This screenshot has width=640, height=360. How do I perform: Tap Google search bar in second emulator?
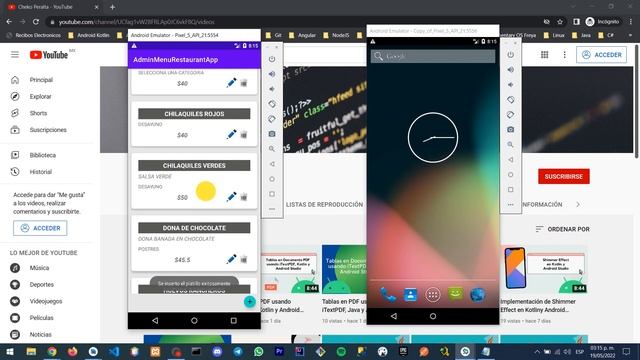(433, 56)
